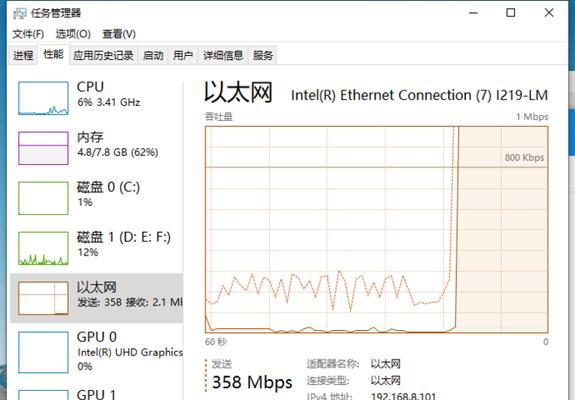Image resolution: width=575 pixels, height=400 pixels.
Task: Click the Ethernet throughput graph area
Action: (377, 230)
